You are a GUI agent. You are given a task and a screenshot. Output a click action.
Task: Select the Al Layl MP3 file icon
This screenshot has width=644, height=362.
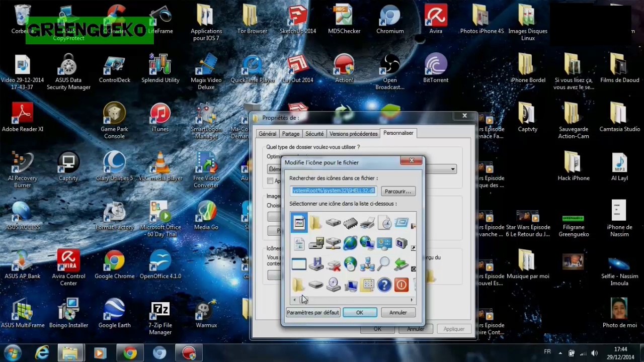[x=619, y=167]
